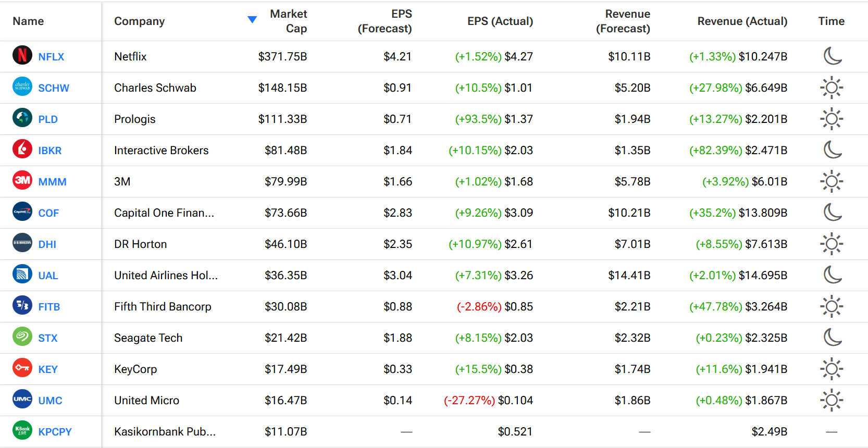Click the sun icon in Charles Schwab row
This screenshot has width=868, height=448.
tap(832, 88)
